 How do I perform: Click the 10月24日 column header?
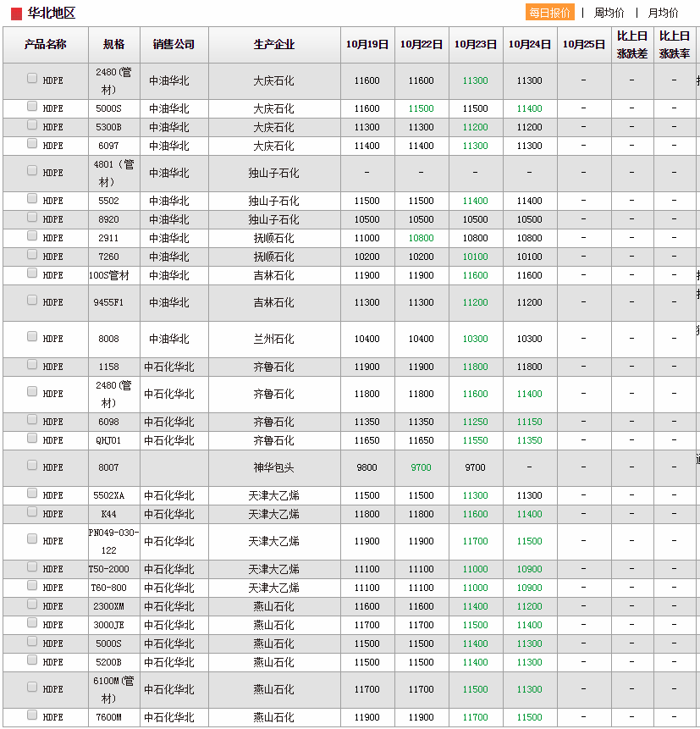click(x=530, y=45)
